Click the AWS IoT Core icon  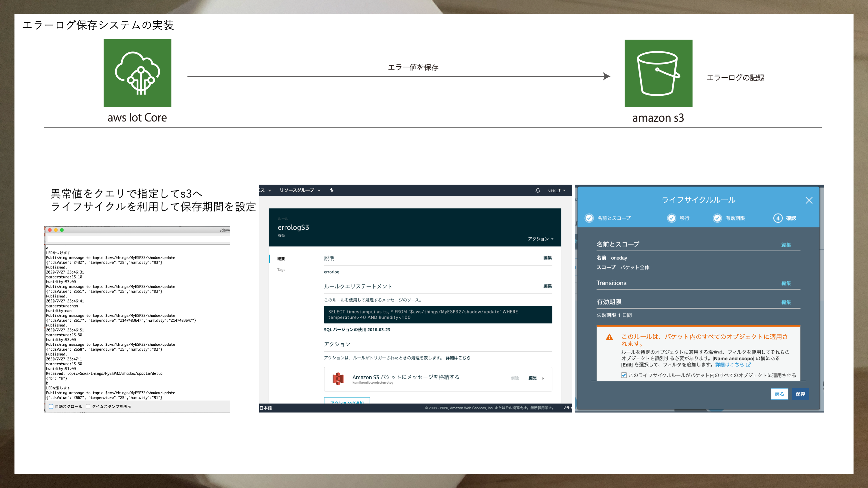[137, 73]
